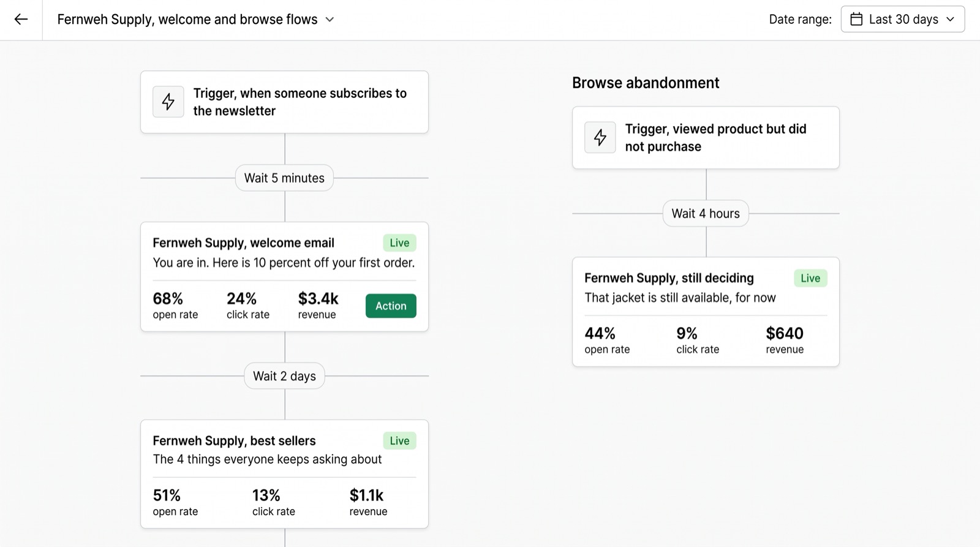Go back with the left arrow
The width and height of the screenshot is (980, 547).
click(21, 20)
